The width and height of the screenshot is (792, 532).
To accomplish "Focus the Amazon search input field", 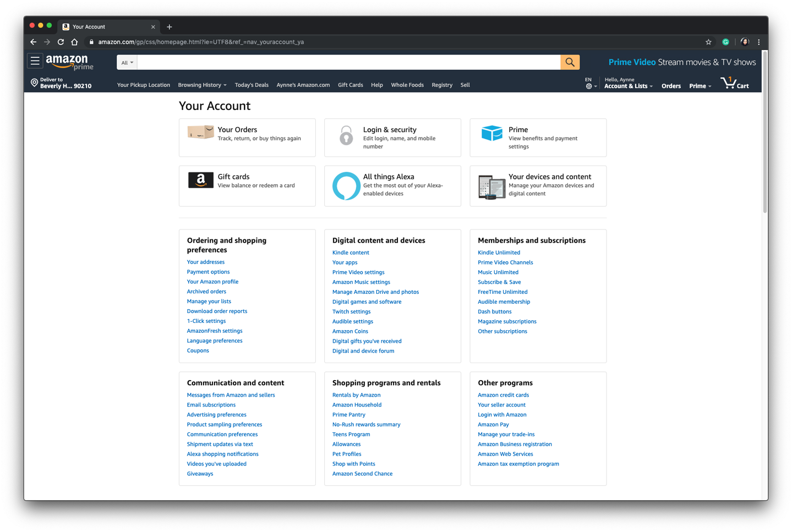I will click(349, 62).
